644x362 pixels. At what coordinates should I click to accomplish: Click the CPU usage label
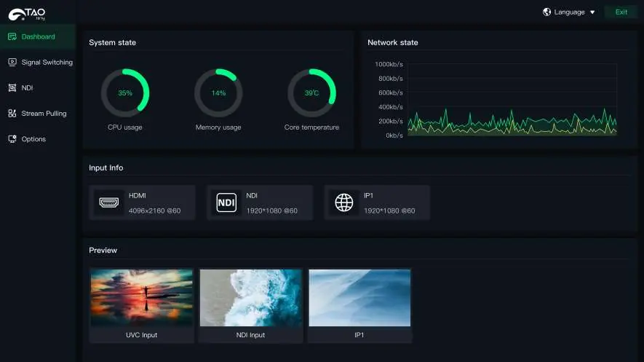pos(125,127)
